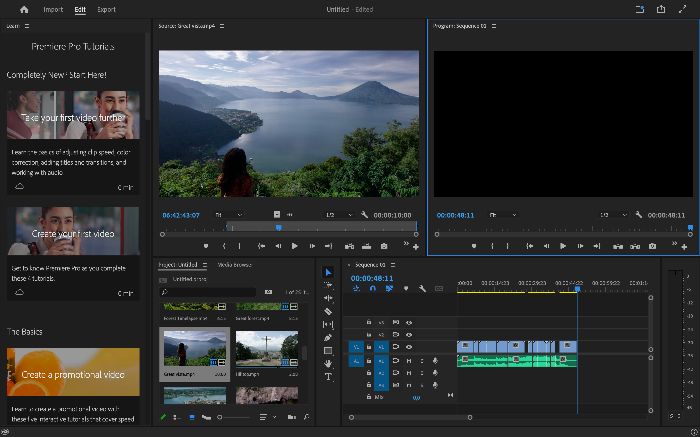Click Extract button in Program monitor
The width and height of the screenshot is (700, 437).
click(x=635, y=246)
